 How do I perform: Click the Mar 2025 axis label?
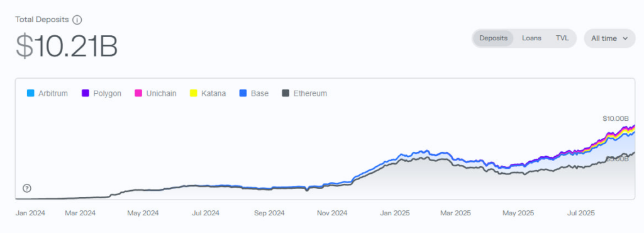(x=455, y=213)
